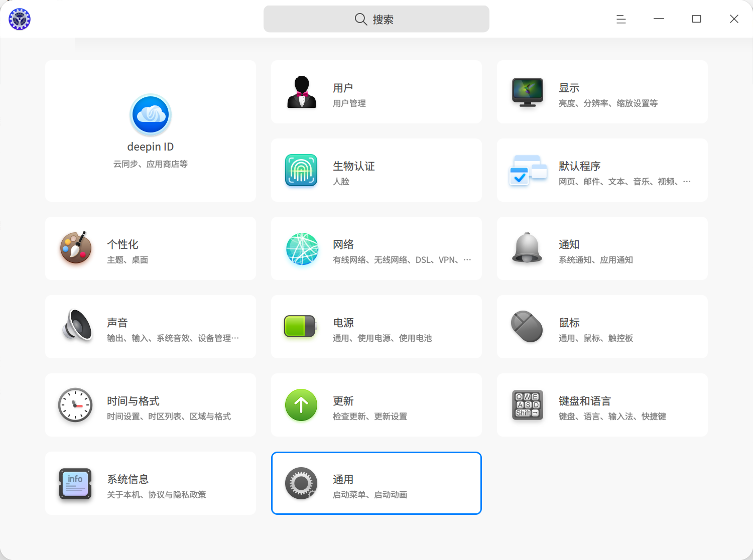Click the 声音 title label
This screenshot has width=753, height=560.
[117, 323]
